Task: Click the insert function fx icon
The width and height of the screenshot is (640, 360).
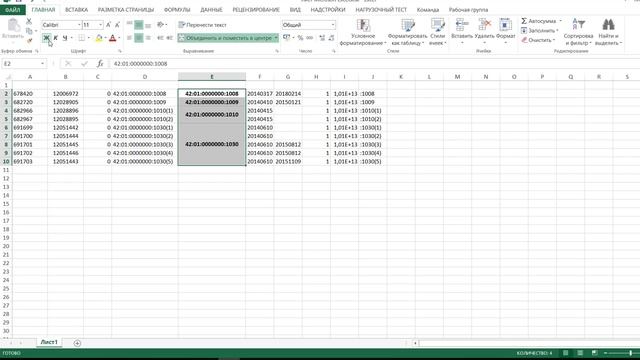Action: [100, 64]
